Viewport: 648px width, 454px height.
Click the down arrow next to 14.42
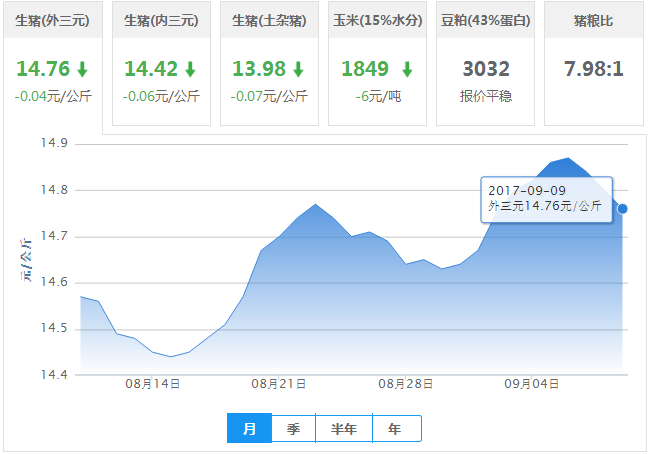point(190,70)
